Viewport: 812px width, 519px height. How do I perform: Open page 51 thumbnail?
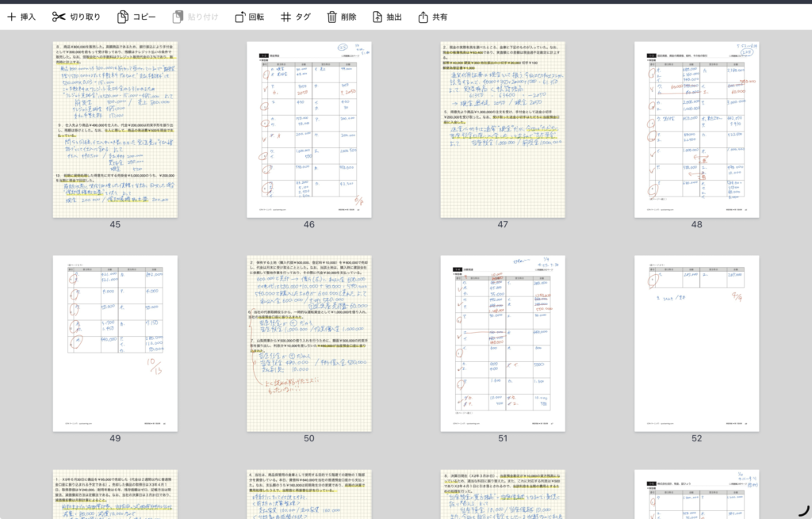click(x=503, y=343)
